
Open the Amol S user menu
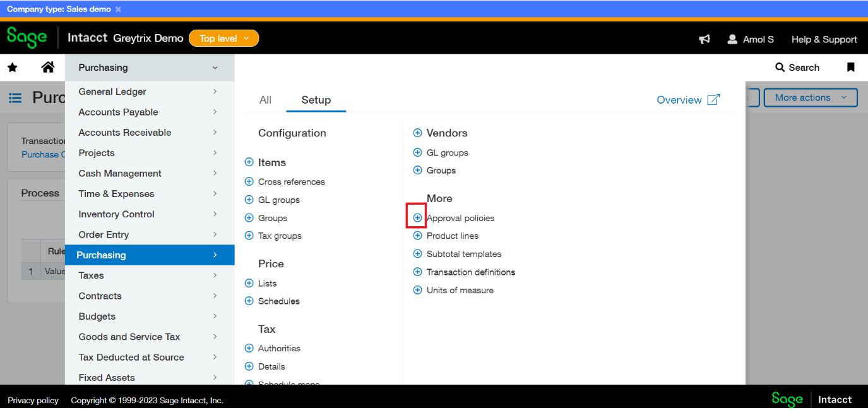751,39
